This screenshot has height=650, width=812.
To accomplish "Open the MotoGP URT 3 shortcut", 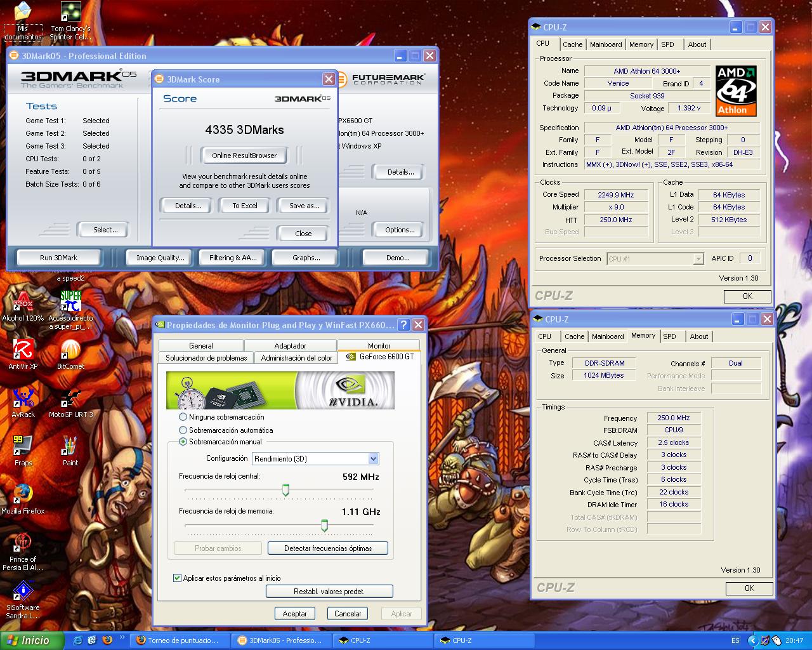I will (70, 399).
